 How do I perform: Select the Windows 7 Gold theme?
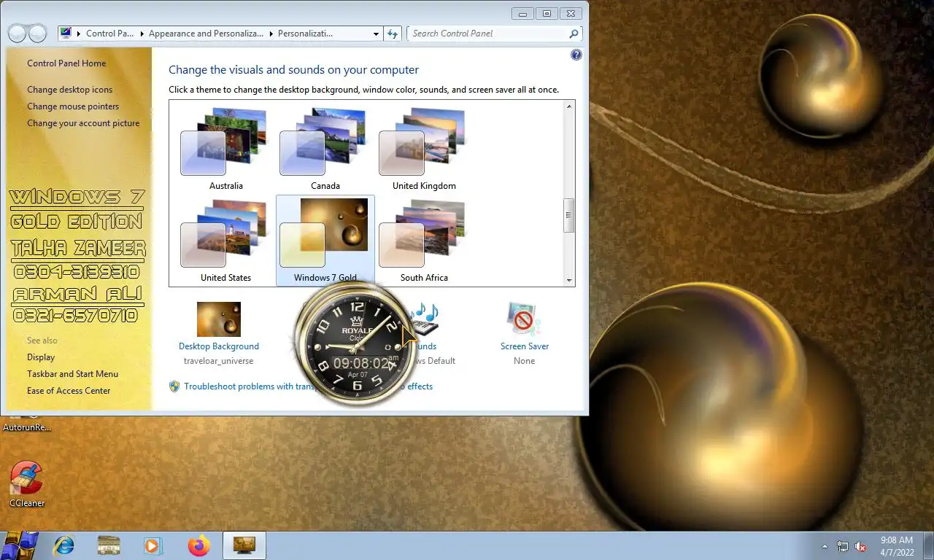(x=325, y=241)
